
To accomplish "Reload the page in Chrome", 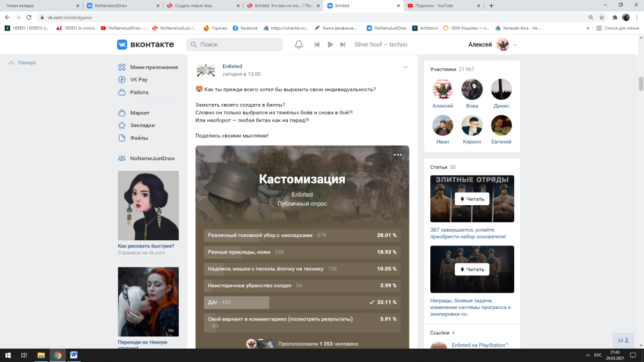I will (x=28, y=17).
